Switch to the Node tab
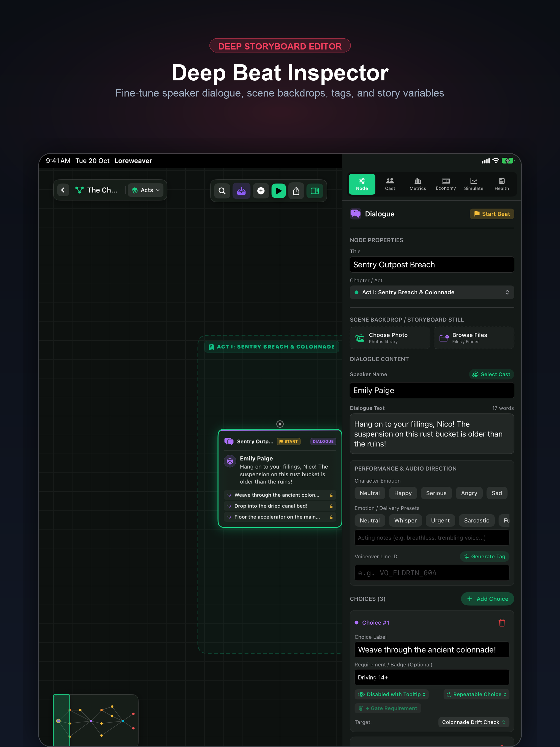 pyautogui.click(x=362, y=184)
